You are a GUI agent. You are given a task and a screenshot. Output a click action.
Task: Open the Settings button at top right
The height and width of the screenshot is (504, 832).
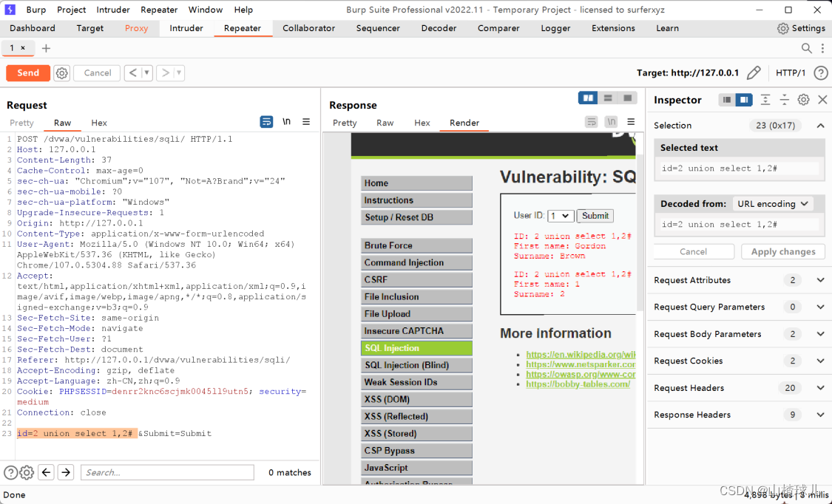tap(801, 29)
